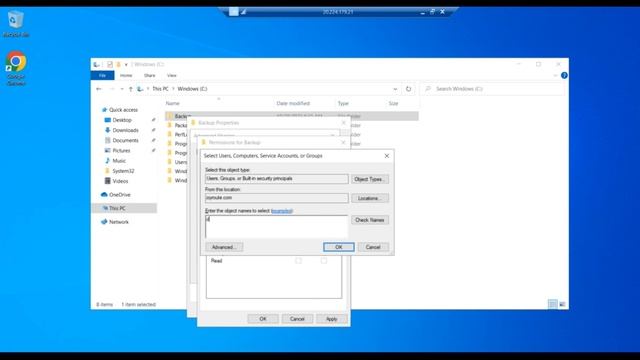This screenshot has width=640, height=360.
Task: Click the Quick access star icon
Action: click(x=104, y=110)
